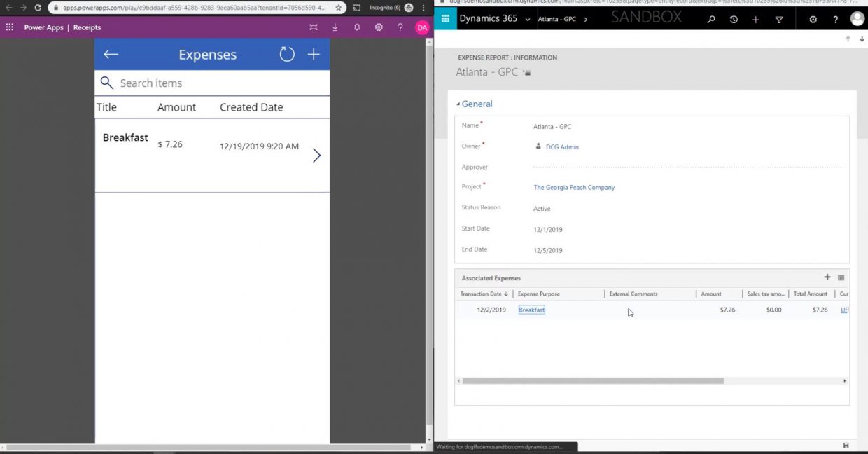Click the search magnifier in Expenses app

click(106, 83)
